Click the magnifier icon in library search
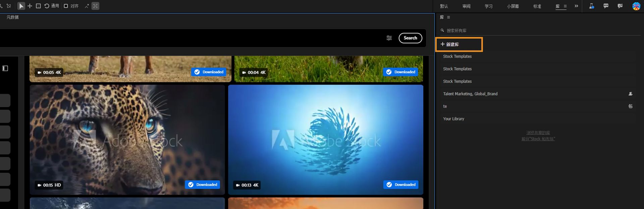 442,31
